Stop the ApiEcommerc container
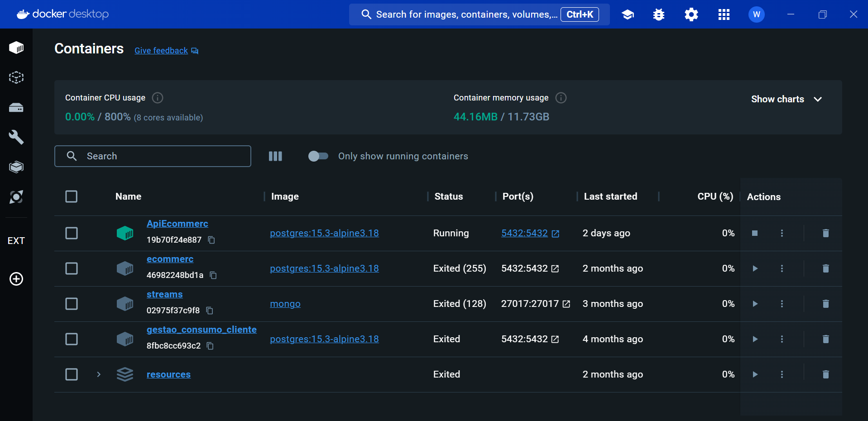This screenshot has width=868, height=421. (755, 233)
